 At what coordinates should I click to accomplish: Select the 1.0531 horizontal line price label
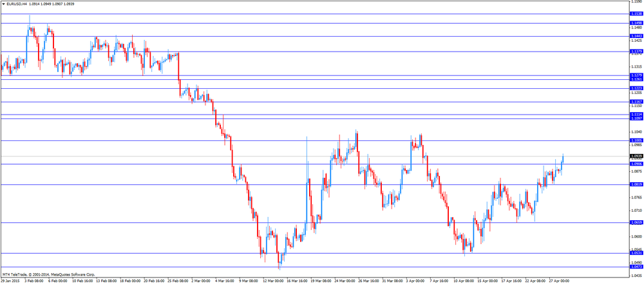(x=636, y=253)
